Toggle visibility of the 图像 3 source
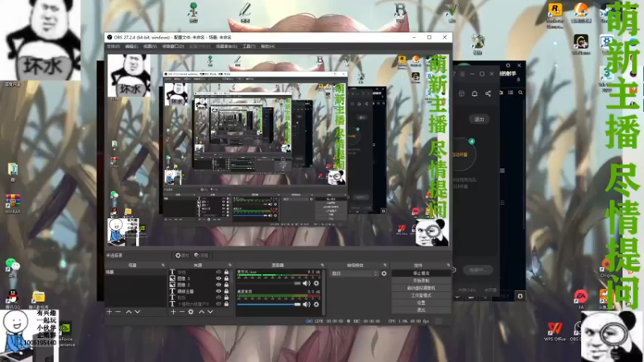Viewport: 644px width, 362px height. point(218,278)
